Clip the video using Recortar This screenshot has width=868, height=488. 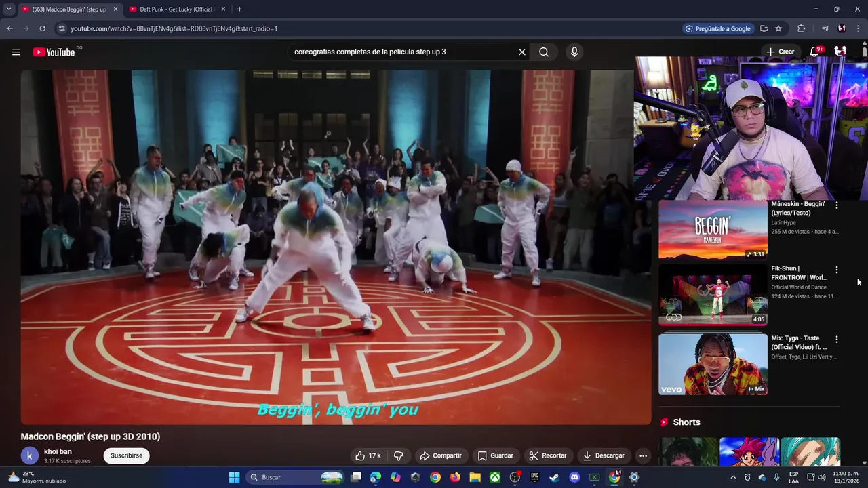pyautogui.click(x=548, y=455)
